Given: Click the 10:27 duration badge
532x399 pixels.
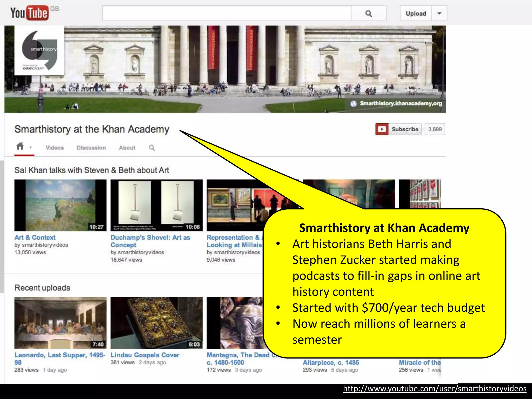Looking at the screenshot, I should pyautogui.click(x=96, y=227).
